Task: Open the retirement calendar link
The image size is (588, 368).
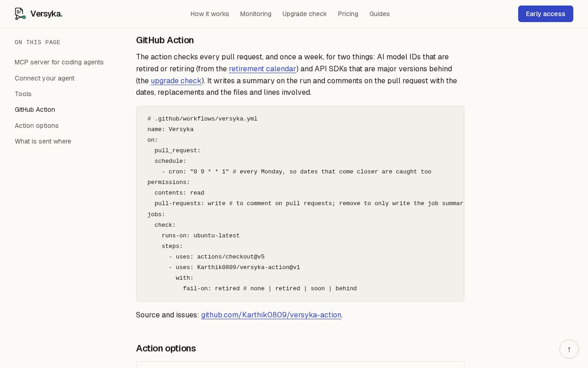Action: [x=262, y=69]
